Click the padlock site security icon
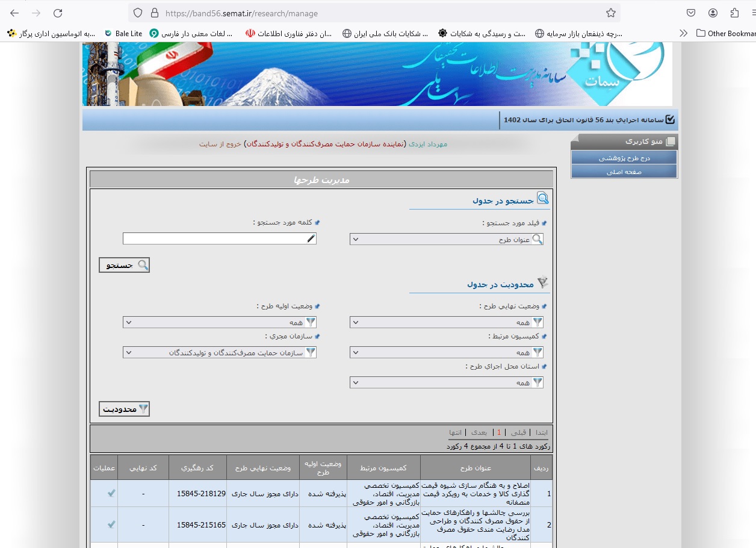Image resolution: width=756 pixels, height=548 pixels. (154, 13)
